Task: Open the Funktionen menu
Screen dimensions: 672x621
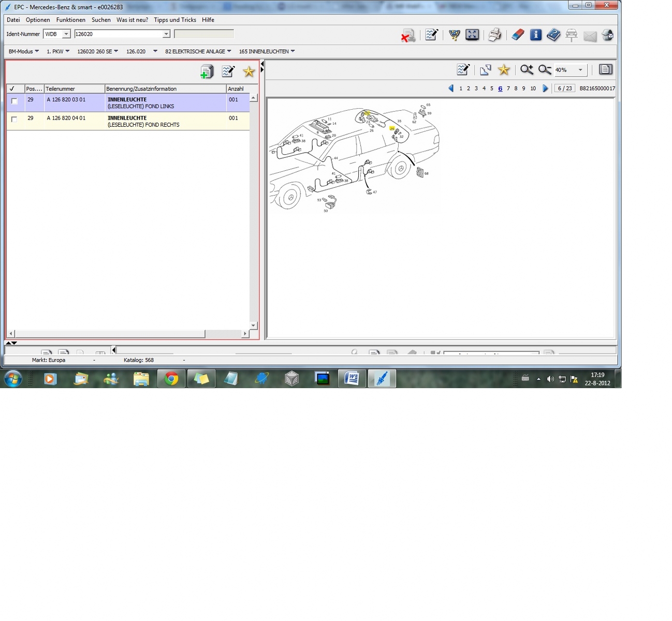Action: point(71,20)
